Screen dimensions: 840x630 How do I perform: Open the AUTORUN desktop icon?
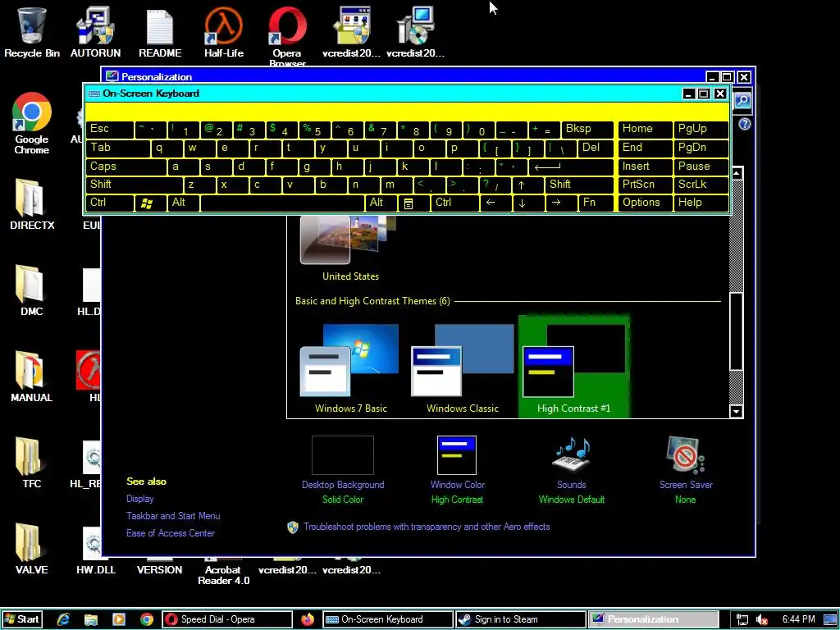tap(95, 31)
